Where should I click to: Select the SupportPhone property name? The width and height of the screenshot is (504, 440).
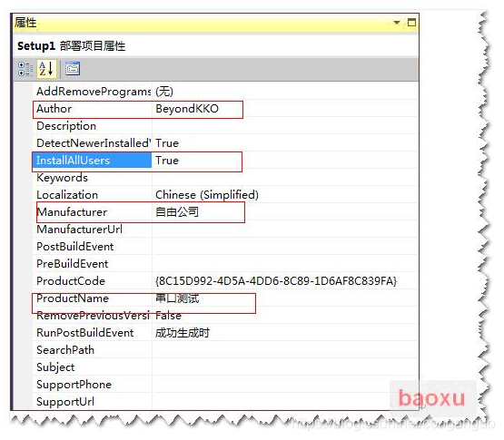coord(74,385)
